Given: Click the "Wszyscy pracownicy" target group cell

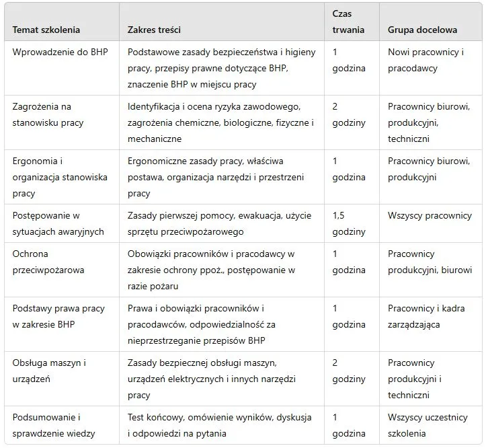Looking at the screenshot, I should click(430, 216).
